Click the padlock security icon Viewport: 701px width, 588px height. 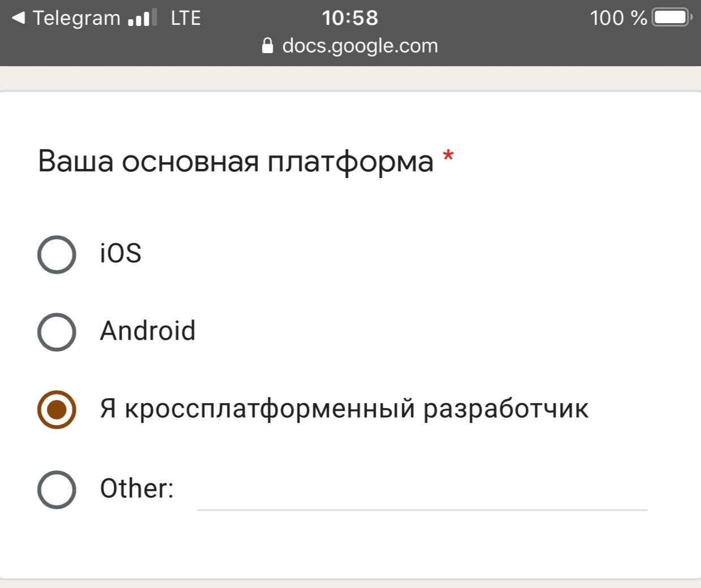click(268, 46)
